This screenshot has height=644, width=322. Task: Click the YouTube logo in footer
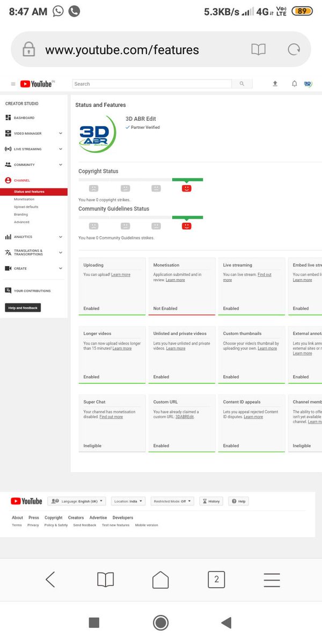coord(26,501)
